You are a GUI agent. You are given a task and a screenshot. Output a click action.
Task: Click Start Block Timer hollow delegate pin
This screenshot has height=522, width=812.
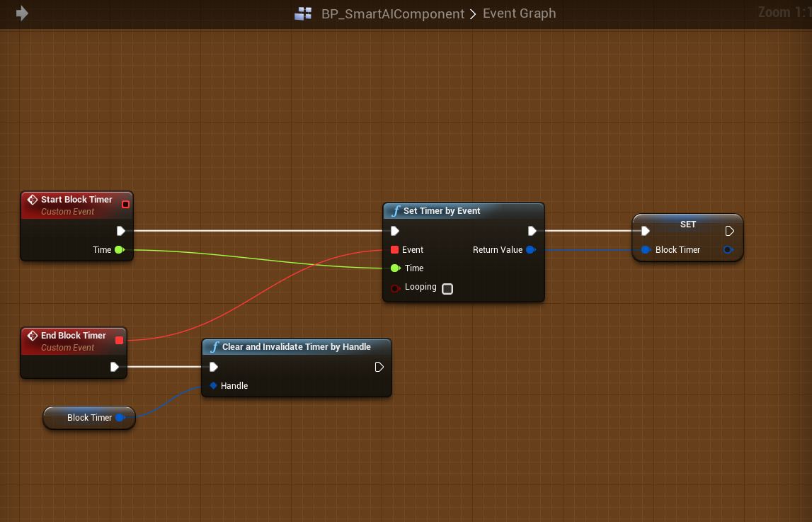tap(125, 205)
